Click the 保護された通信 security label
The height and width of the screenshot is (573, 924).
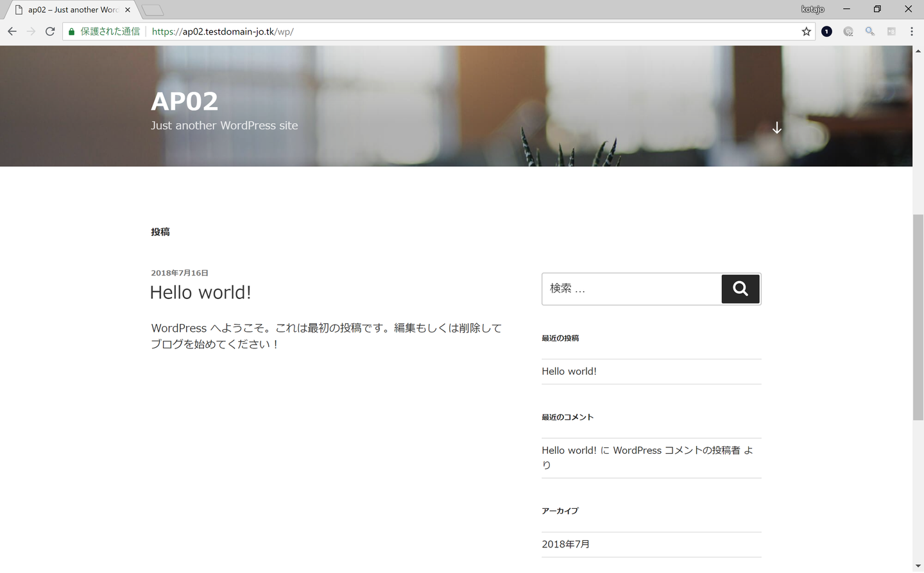110,31
